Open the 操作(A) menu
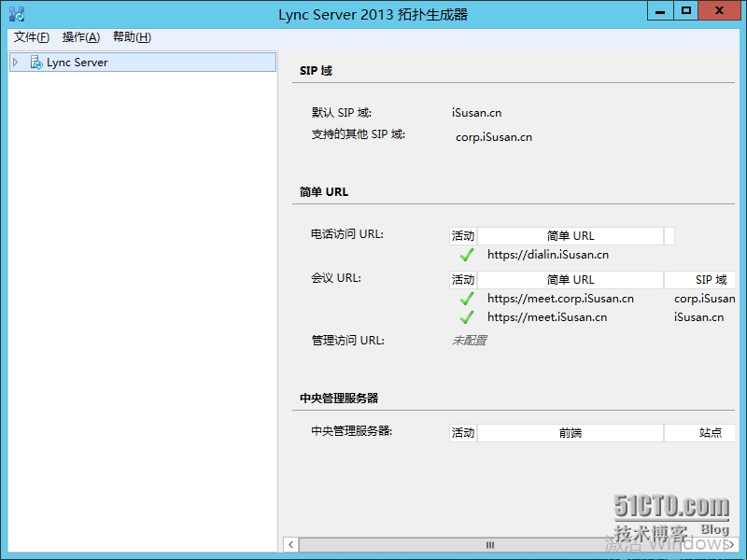This screenshot has height=560, width=747. (81, 37)
